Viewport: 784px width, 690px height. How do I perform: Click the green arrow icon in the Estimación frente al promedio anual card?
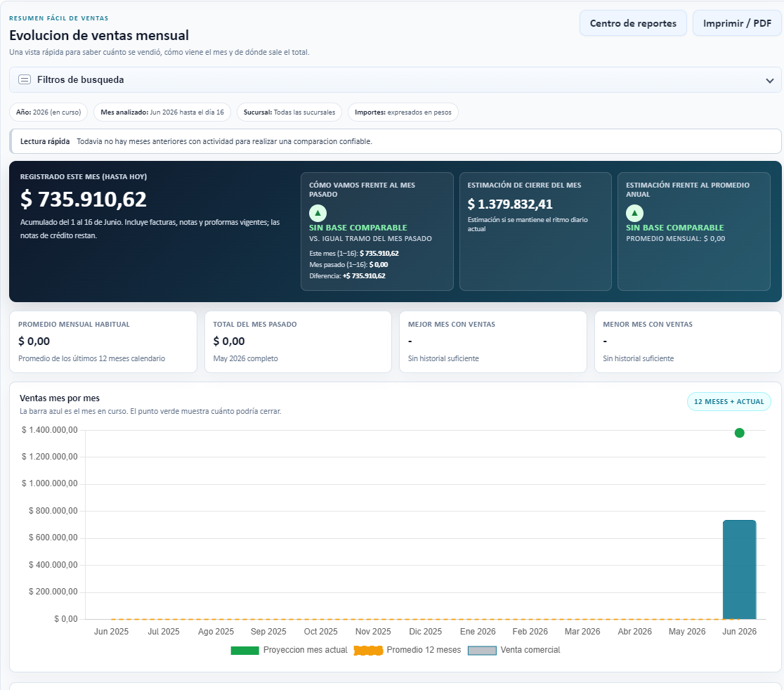pos(634,213)
